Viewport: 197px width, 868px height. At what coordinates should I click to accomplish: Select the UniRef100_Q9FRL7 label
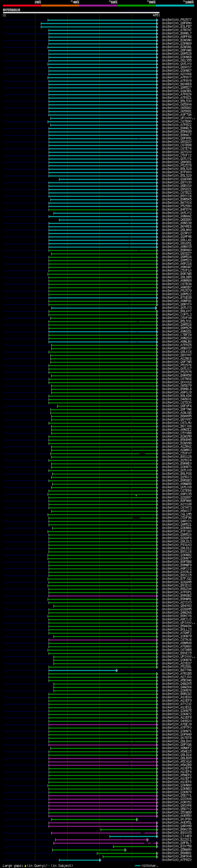(x=176, y=843)
